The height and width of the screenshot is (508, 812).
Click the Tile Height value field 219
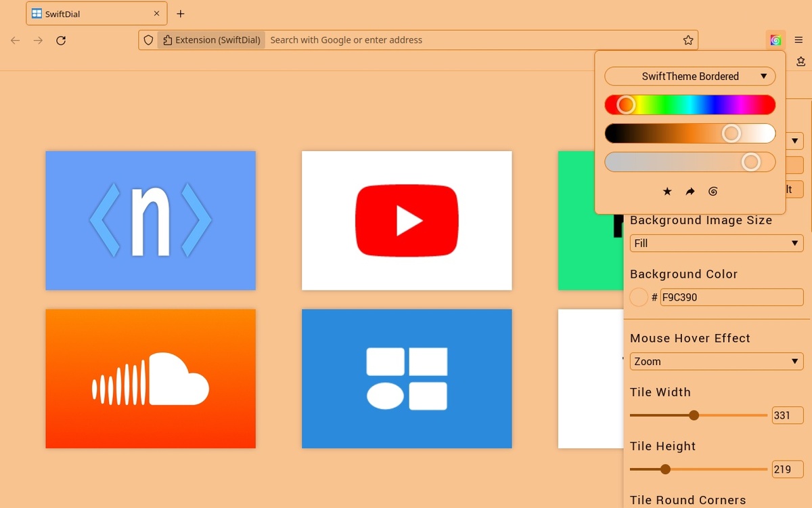coord(788,469)
